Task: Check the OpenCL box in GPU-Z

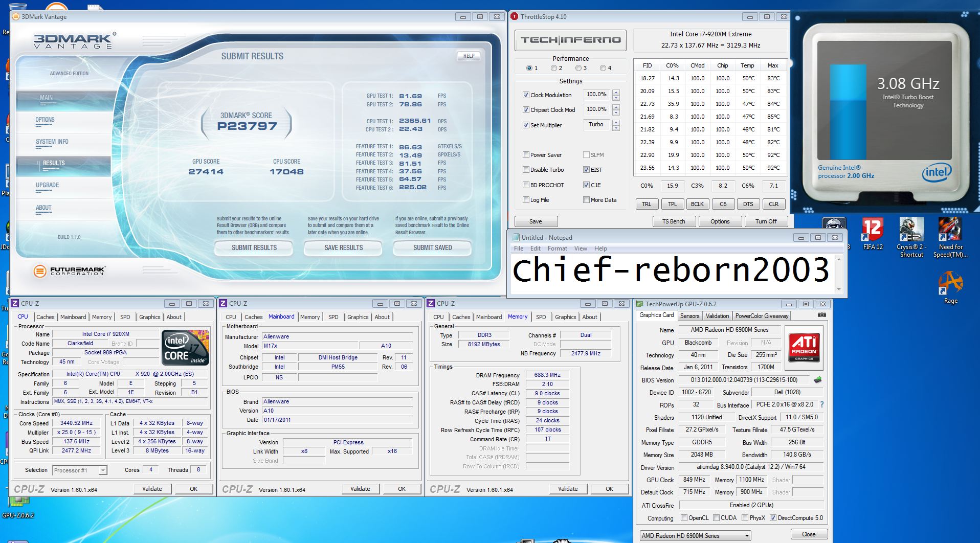Action: coord(684,518)
